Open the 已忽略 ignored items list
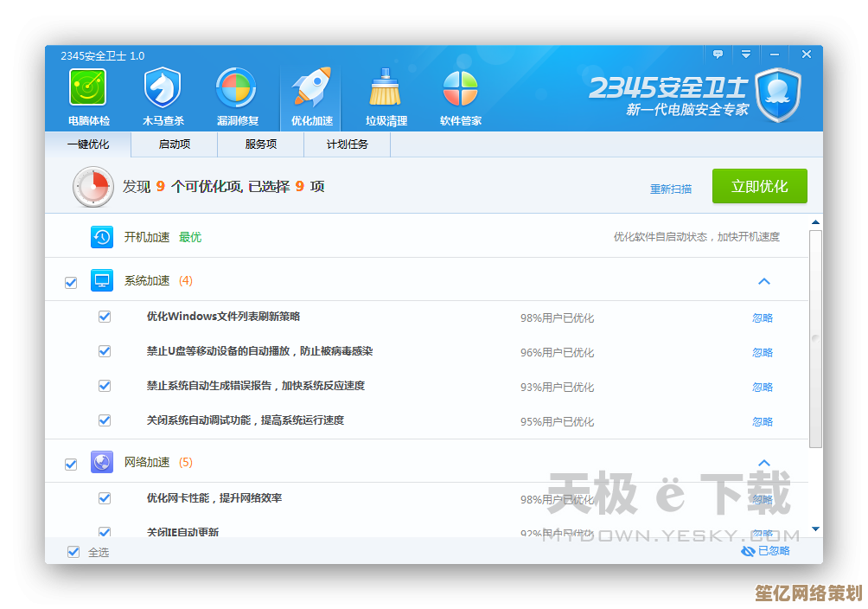 (766, 551)
